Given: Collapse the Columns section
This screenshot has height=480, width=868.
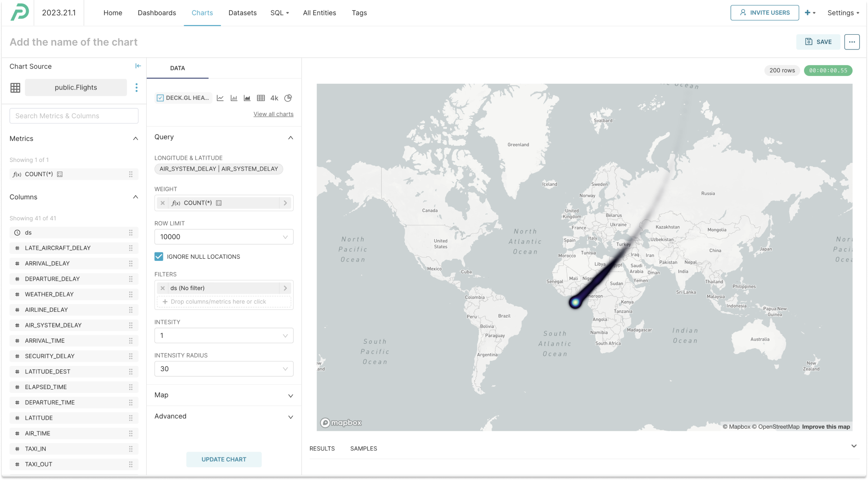Looking at the screenshot, I should [x=136, y=197].
